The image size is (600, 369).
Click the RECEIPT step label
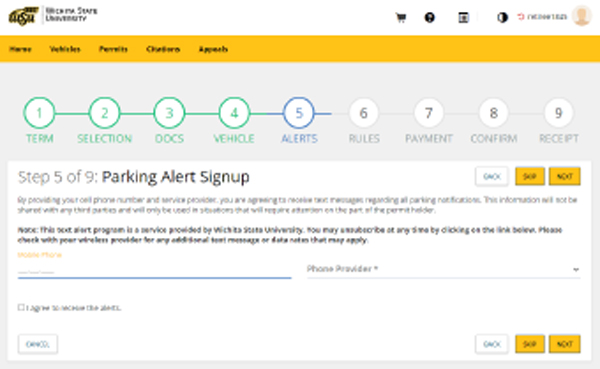(x=559, y=139)
